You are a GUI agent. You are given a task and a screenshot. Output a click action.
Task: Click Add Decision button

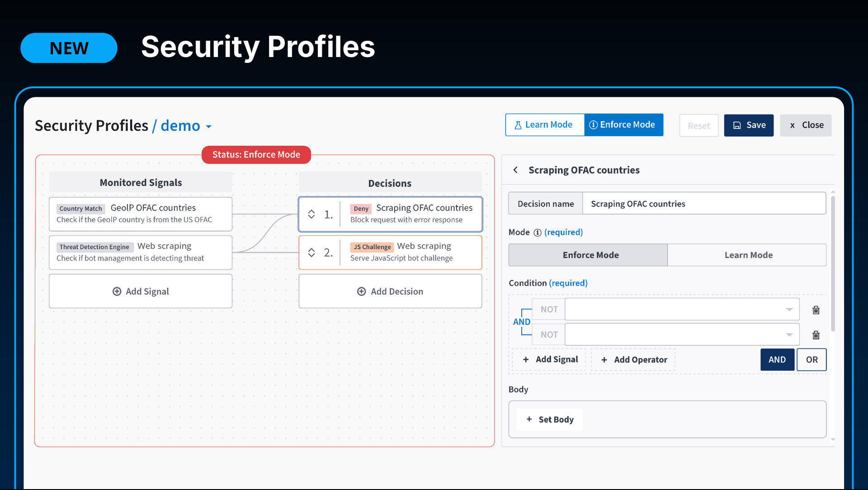coord(390,291)
